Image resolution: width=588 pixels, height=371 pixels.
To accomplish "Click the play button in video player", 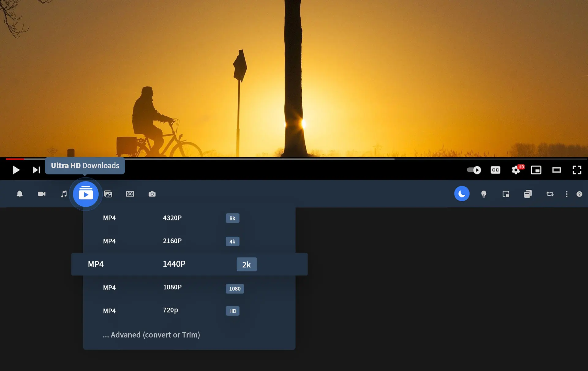I will click(x=16, y=170).
